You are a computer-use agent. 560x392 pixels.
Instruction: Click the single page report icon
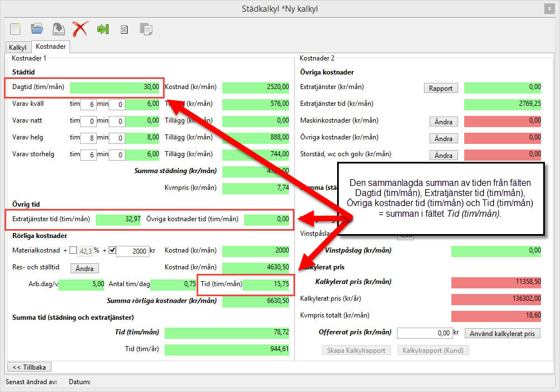point(124,29)
